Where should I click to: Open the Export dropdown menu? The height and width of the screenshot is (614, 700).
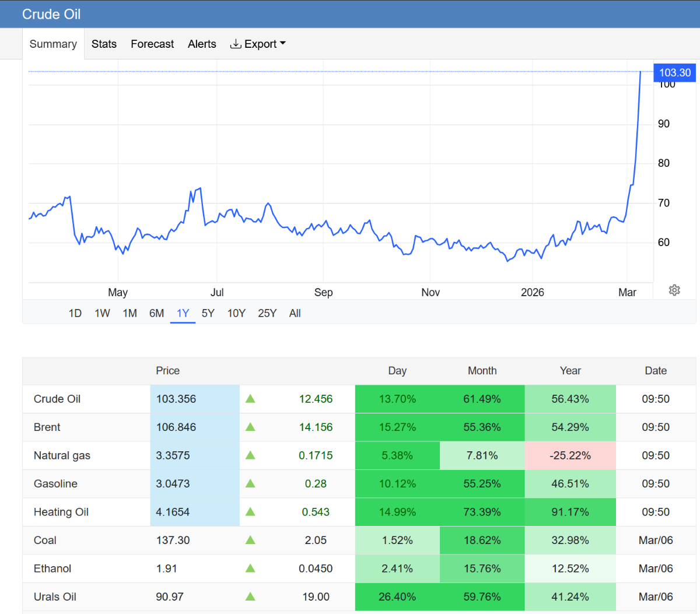(x=258, y=44)
